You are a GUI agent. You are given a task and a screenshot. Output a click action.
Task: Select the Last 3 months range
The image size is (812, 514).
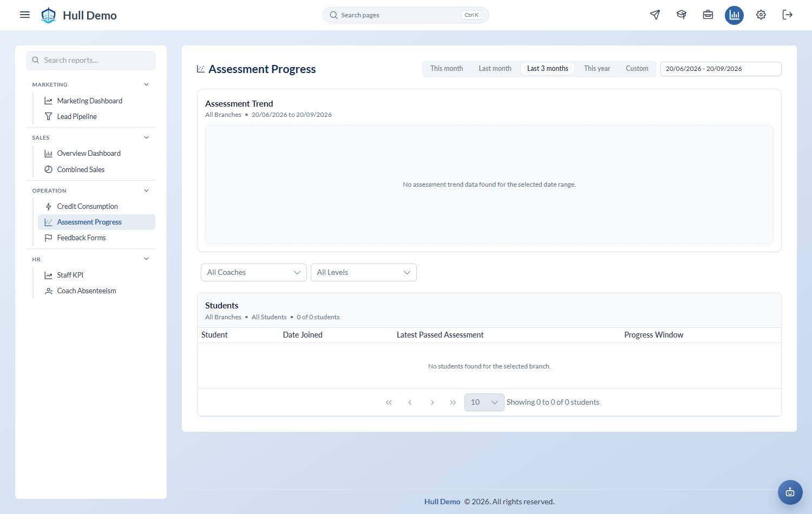point(548,69)
